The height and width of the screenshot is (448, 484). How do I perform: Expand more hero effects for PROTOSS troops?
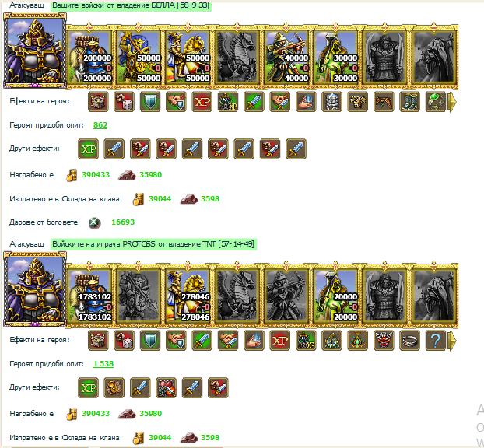click(452, 341)
